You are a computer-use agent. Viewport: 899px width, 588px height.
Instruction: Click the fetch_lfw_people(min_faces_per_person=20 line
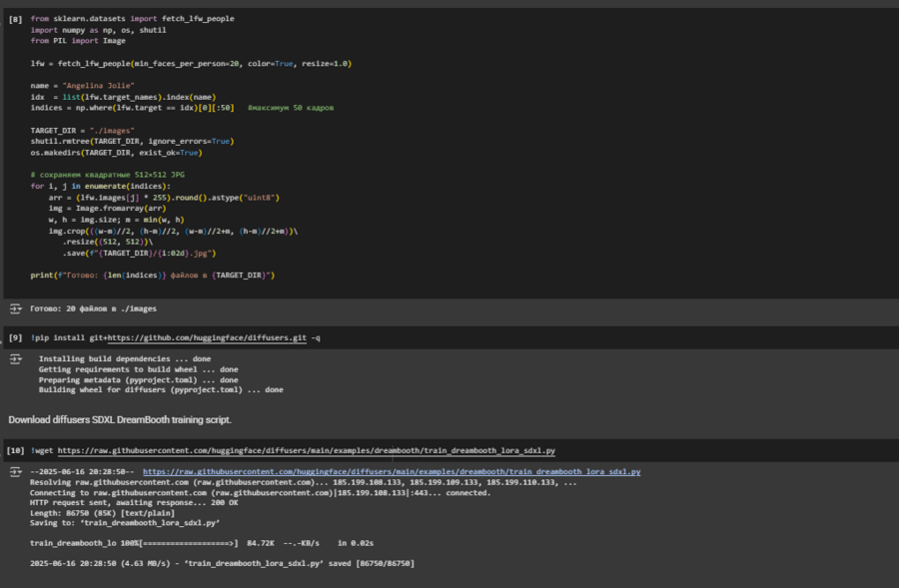(190, 63)
